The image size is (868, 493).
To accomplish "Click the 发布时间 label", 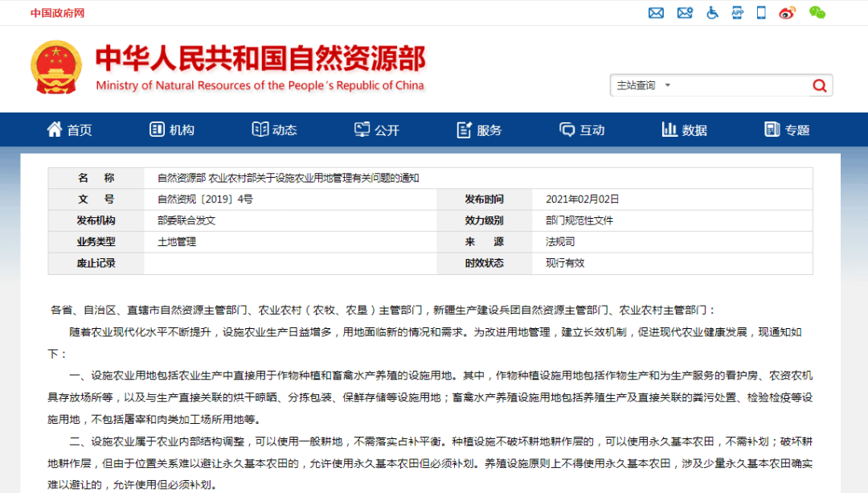I will point(484,199).
